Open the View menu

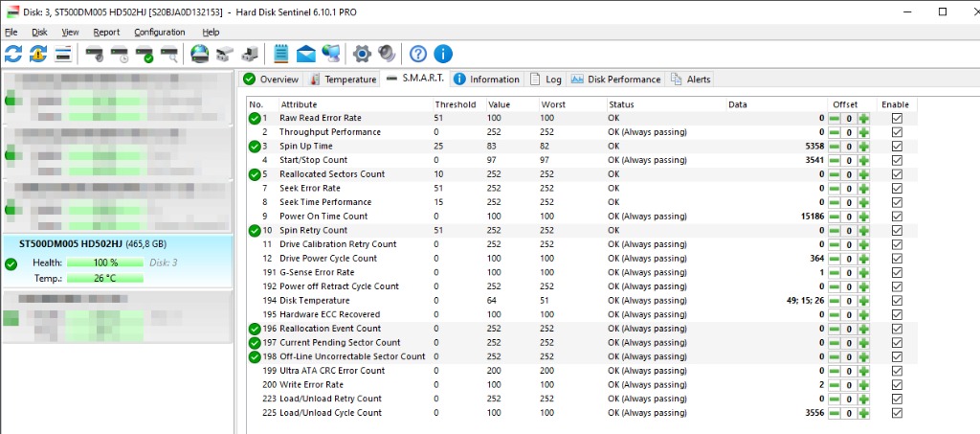(x=70, y=32)
